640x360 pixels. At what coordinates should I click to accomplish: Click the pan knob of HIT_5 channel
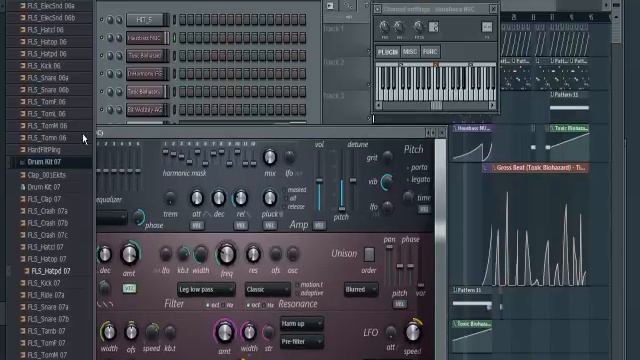point(110,20)
